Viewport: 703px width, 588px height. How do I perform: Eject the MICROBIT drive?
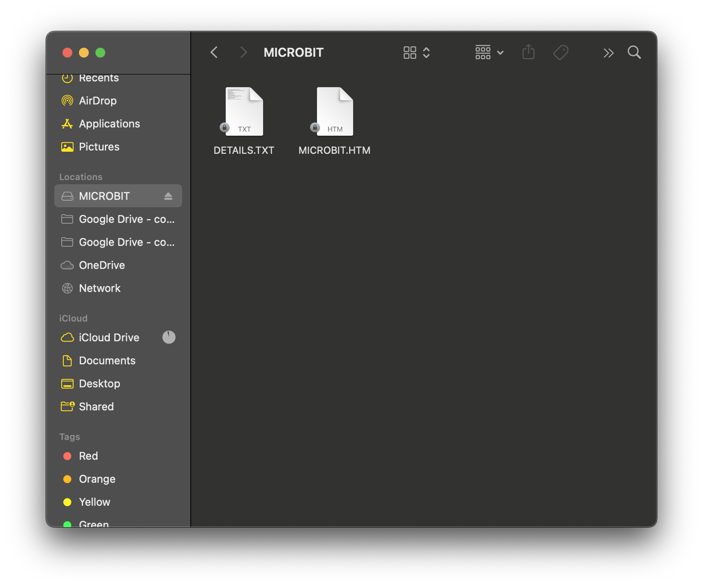point(168,196)
